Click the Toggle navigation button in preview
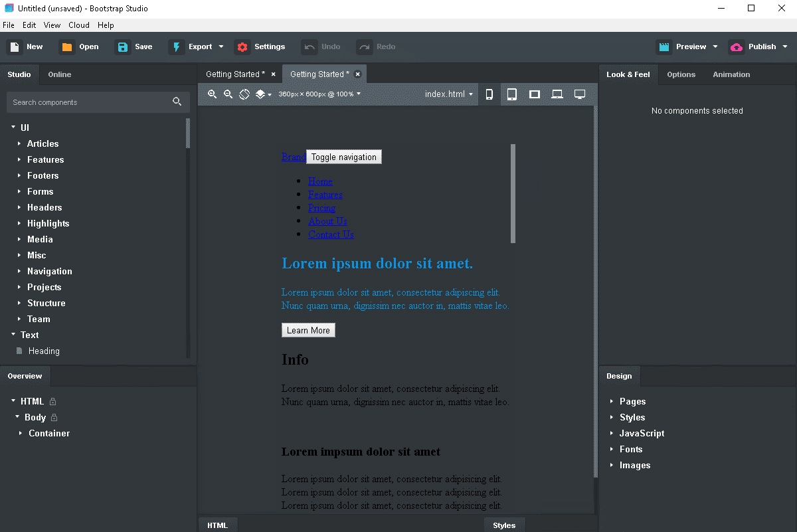797x532 pixels. tap(344, 157)
